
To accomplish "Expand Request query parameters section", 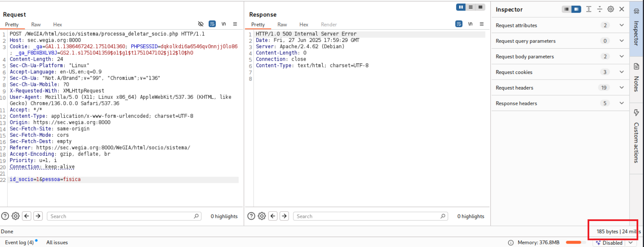I will pos(560,41).
